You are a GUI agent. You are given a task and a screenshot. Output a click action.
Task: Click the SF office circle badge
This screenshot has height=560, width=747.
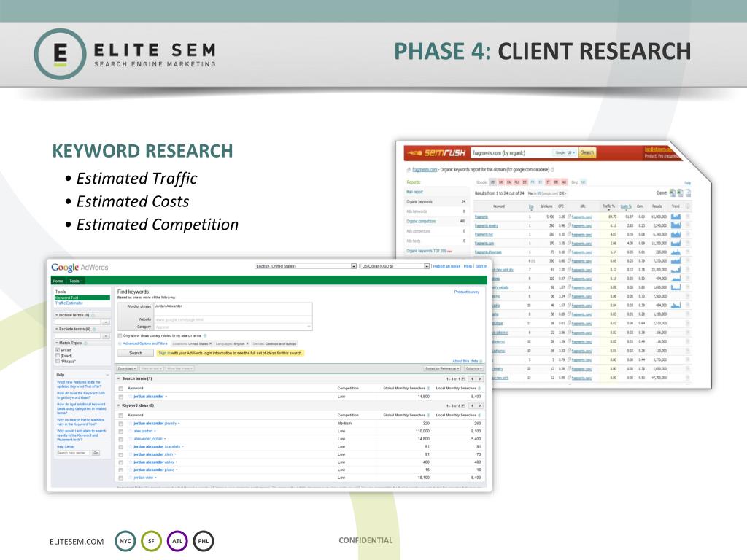[x=151, y=541]
